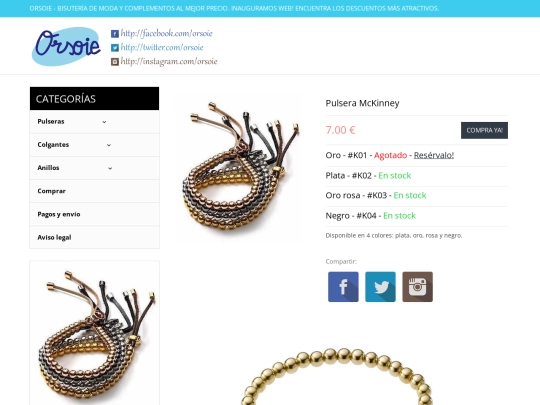The height and width of the screenshot is (405, 540).
Task: Expand the Pulseras category chevron
Action: pyautogui.click(x=104, y=122)
